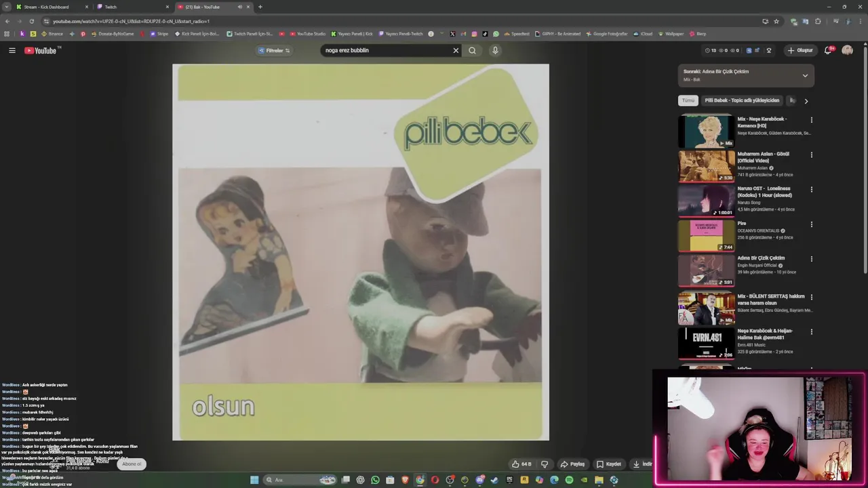Clear the search box with the X
868x488 pixels.
pyautogui.click(x=456, y=50)
